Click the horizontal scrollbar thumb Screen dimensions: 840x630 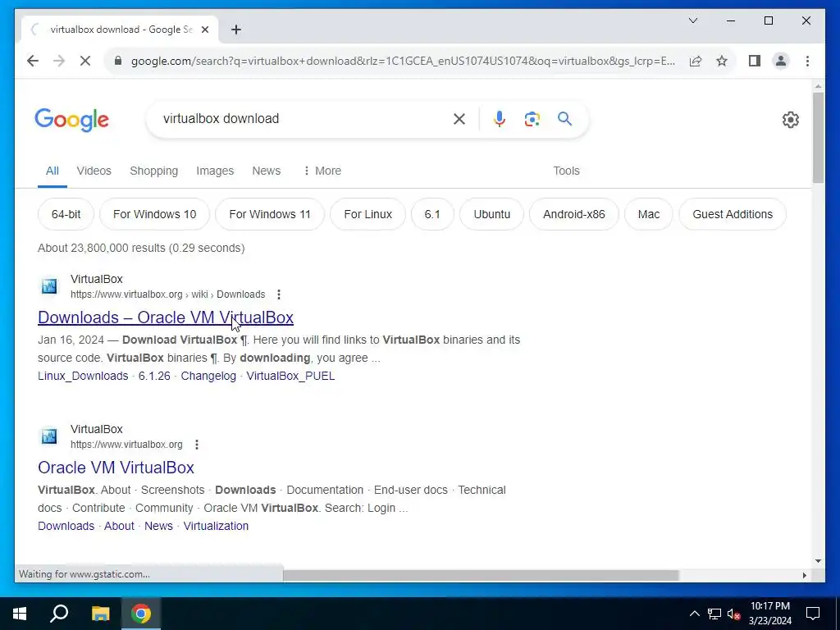coord(481,575)
